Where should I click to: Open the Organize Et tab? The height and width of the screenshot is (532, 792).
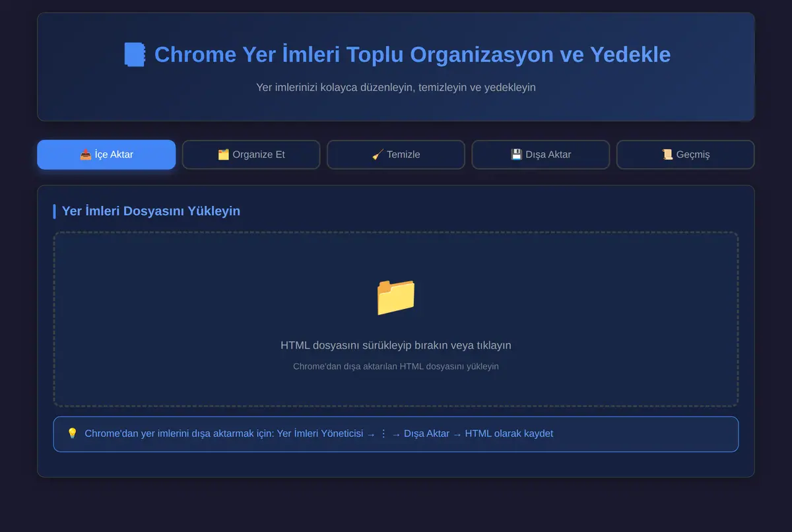pos(251,154)
